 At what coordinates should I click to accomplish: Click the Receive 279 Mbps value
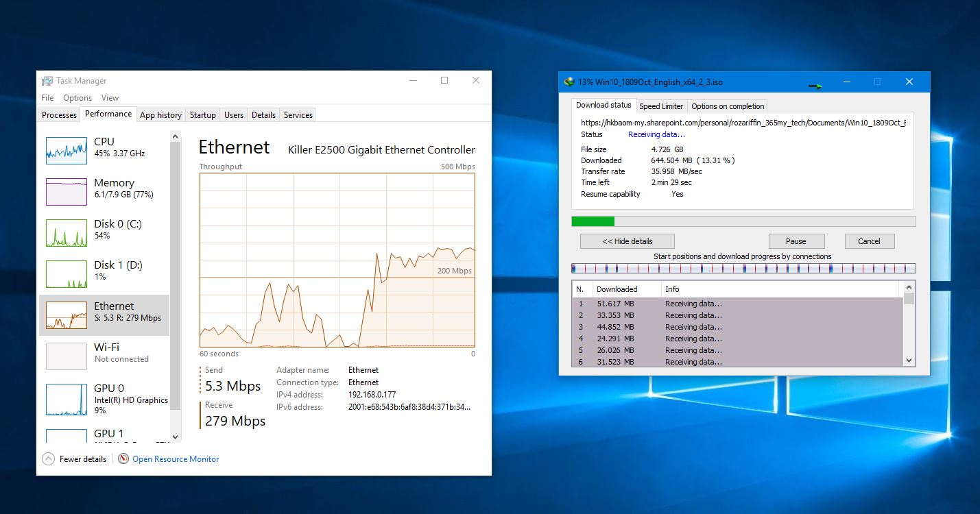click(x=235, y=421)
